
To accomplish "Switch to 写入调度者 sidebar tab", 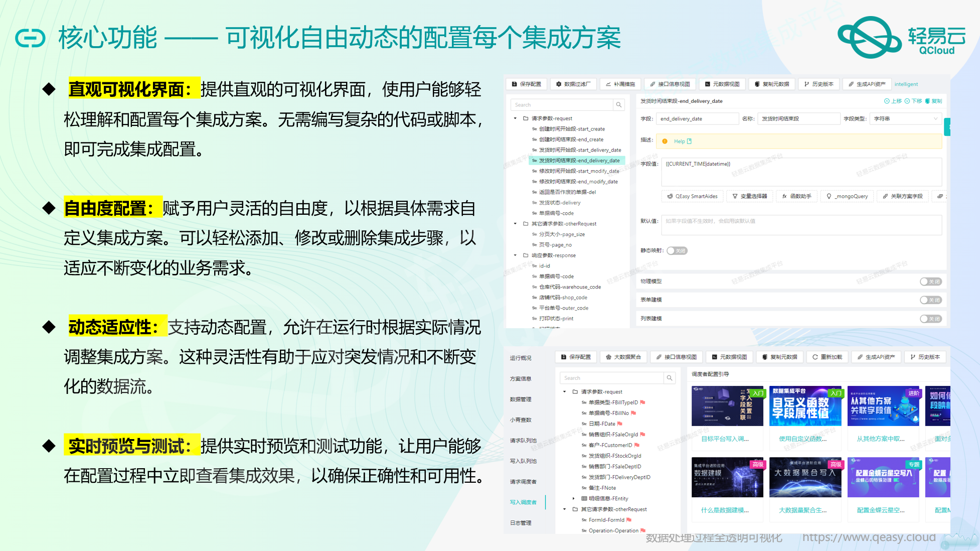I will click(523, 502).
